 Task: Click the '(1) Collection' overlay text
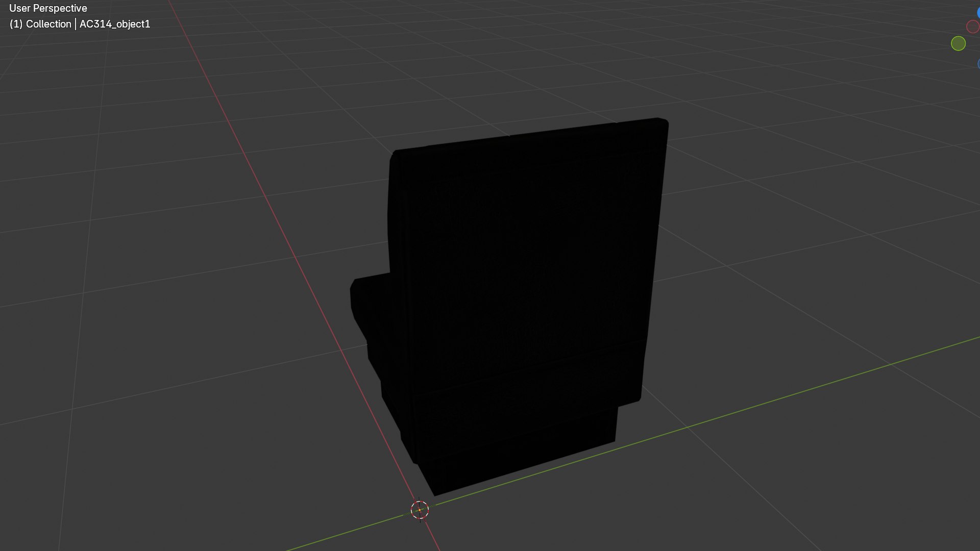coord(40,24)
